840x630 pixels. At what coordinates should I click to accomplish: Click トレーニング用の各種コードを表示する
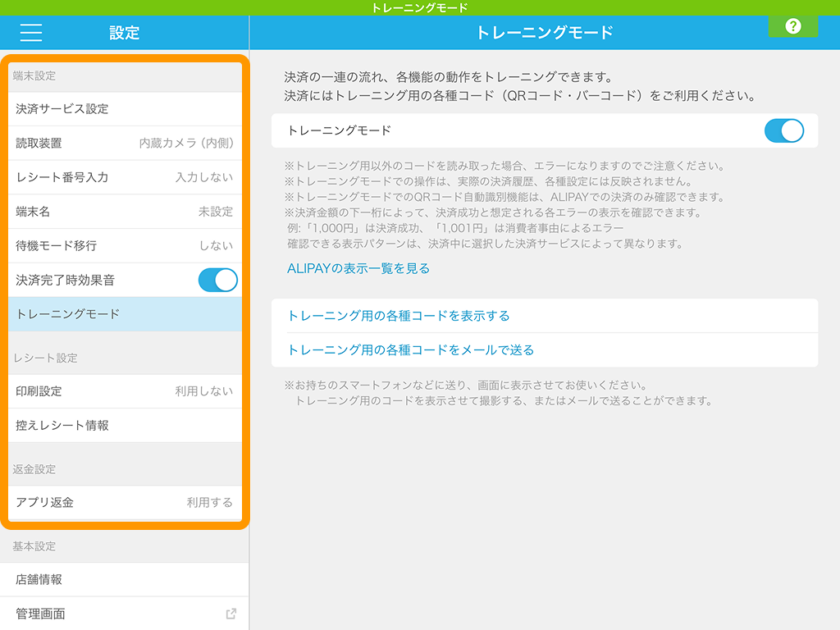coord(399,316)
